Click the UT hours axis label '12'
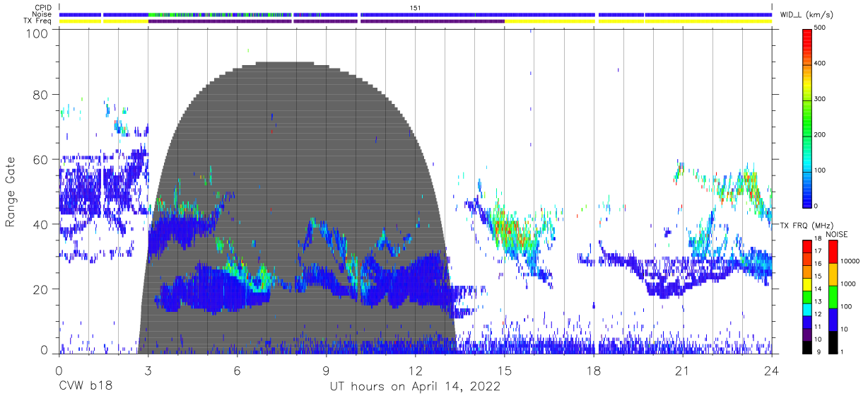The height and width of the screenshot is (401, 868). (415, 371)
